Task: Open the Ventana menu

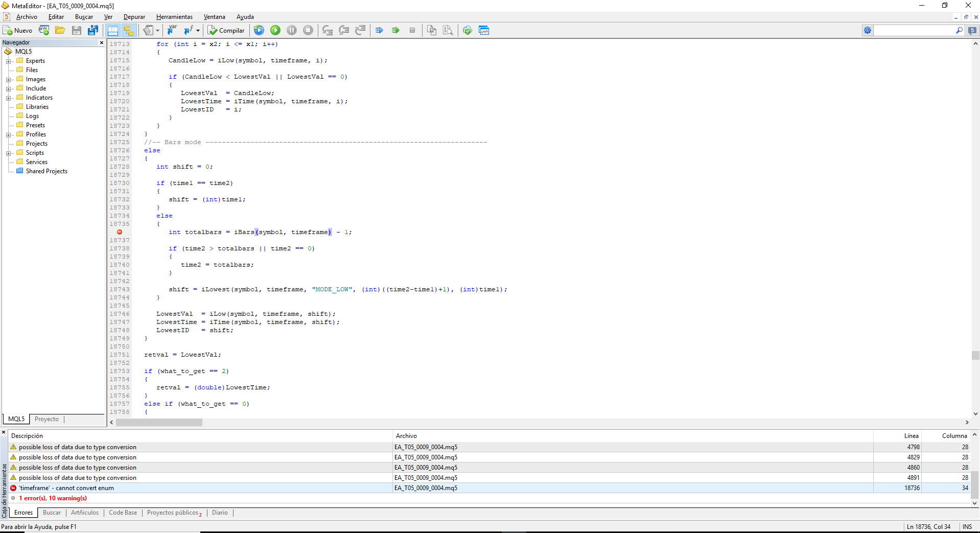Action: click(215, 17)
